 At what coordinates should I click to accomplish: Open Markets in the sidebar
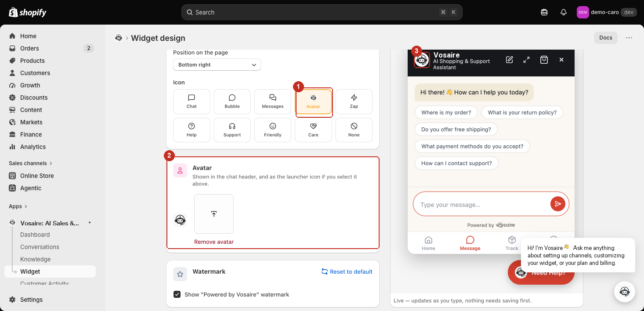(50, 122)
